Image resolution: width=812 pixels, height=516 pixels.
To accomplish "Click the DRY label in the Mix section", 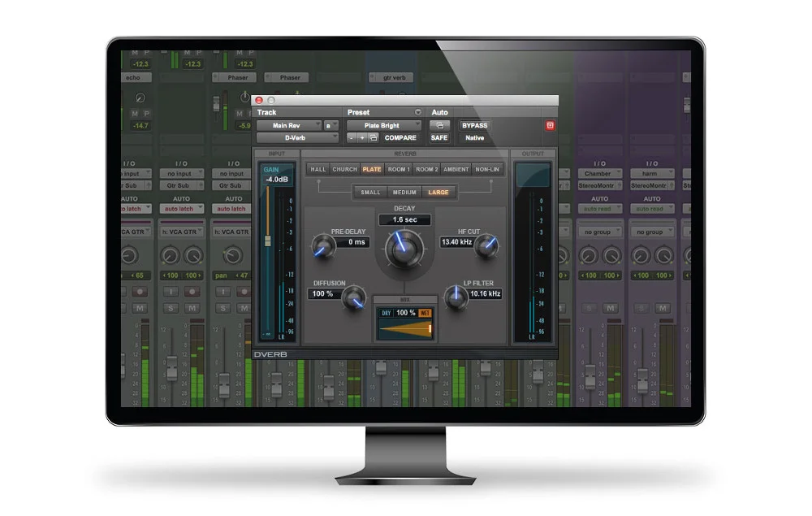I will point(387,313).
